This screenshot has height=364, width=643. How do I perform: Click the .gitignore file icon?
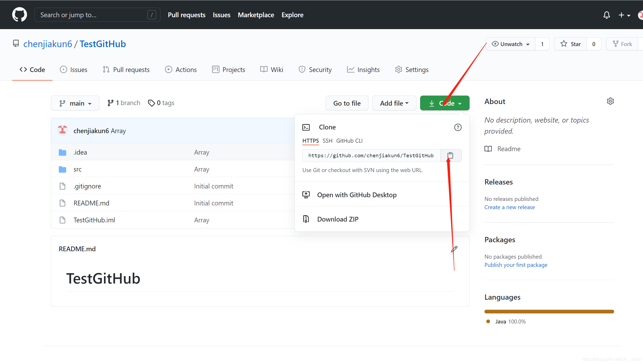coord(62,186)
